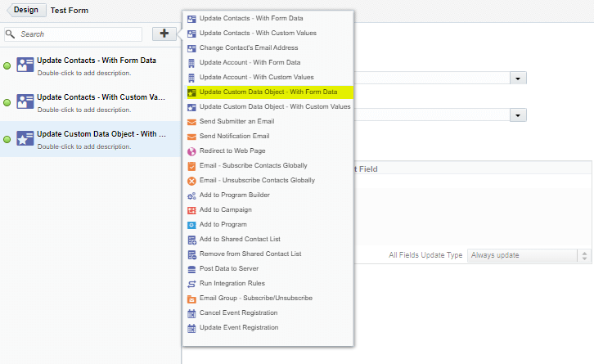The image size is (594, 364).
Task: Click green status dot of Update Contacts - With Form Data
Action: 7,66
